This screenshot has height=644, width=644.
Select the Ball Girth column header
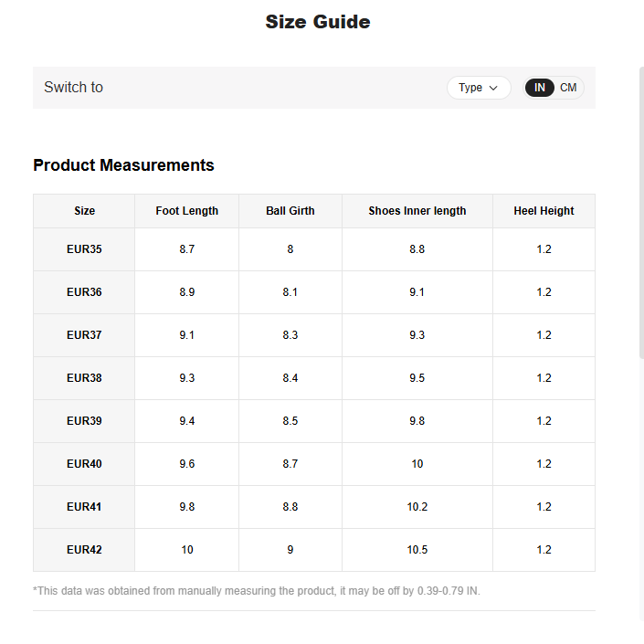290,211
